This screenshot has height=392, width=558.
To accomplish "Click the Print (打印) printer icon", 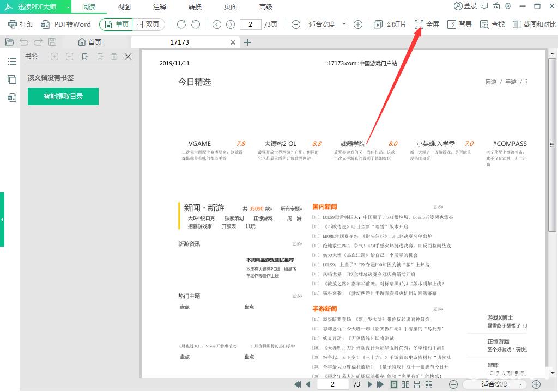I will [x=13, y=24].
